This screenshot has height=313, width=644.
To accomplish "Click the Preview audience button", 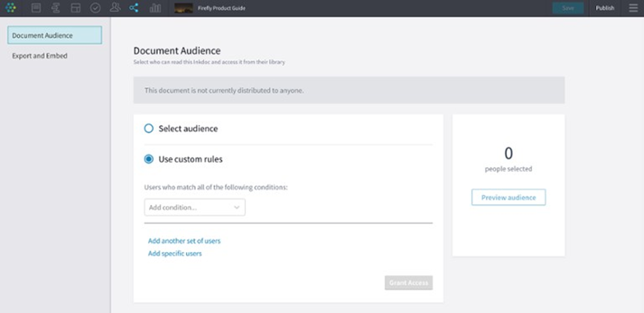I will click(508, 198).
